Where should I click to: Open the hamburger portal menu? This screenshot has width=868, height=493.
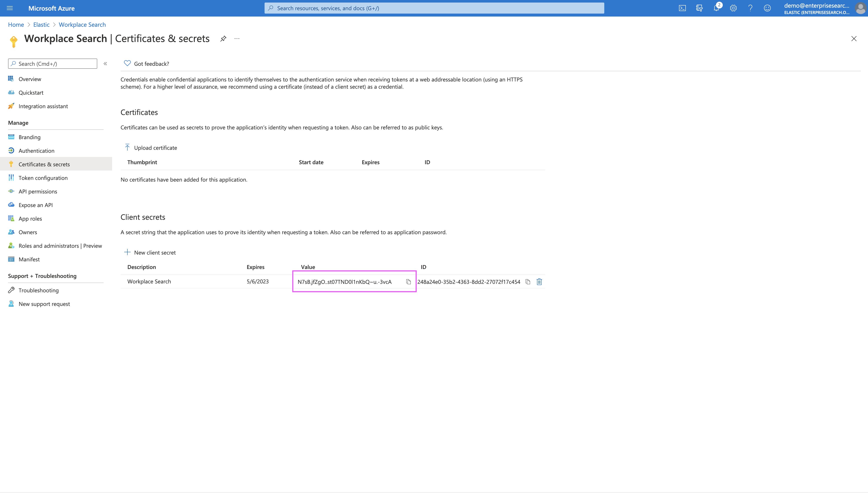click(10, 8)
